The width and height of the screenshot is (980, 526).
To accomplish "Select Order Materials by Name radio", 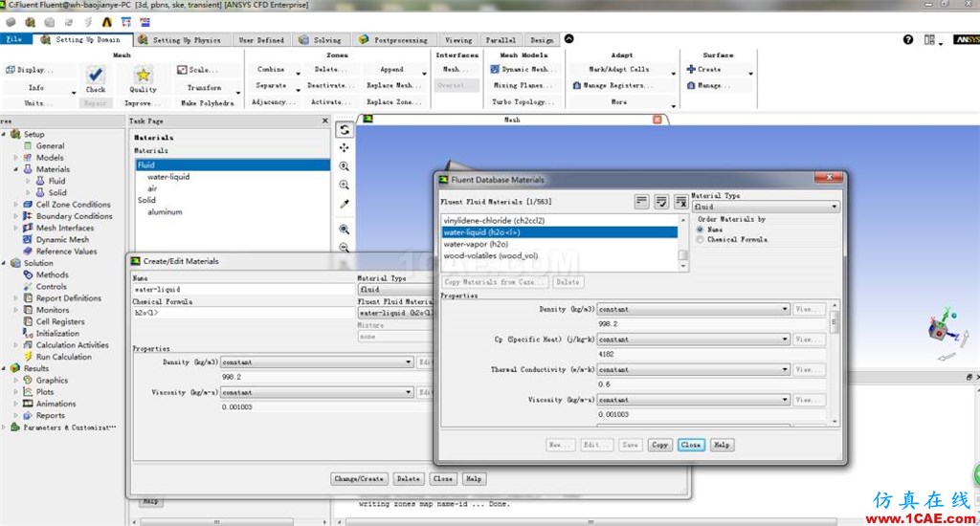I will coord(700,230).
